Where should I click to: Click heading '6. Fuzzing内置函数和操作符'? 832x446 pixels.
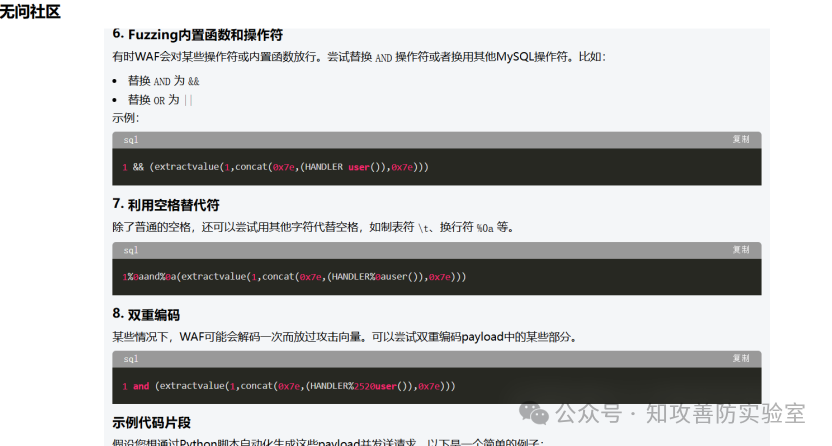(197, 34)
